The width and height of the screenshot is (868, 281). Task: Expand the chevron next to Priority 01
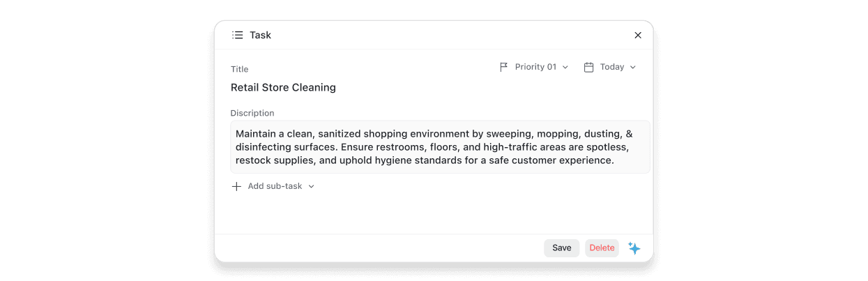(x=565, y=68)
